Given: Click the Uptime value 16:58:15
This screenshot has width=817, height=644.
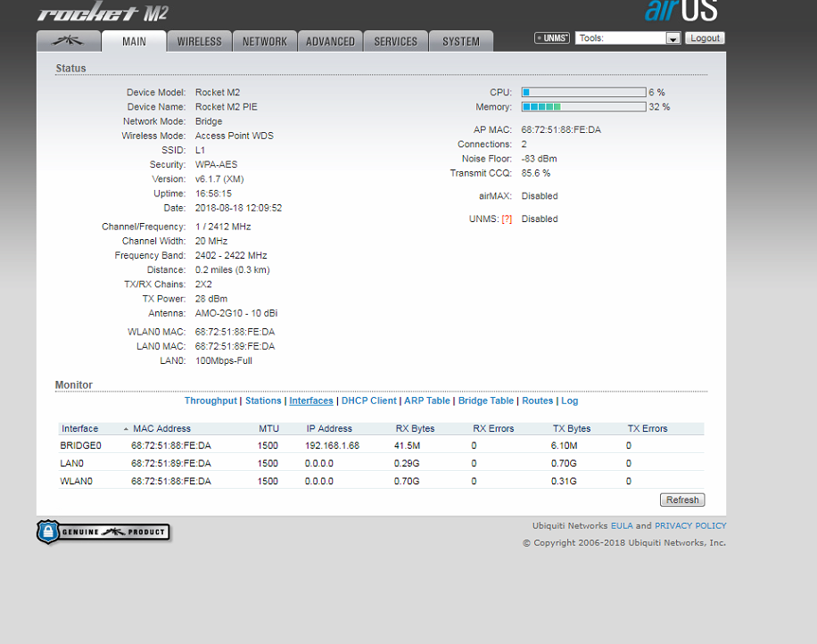Looking at the screenshot, I should (x=213, y=194).
